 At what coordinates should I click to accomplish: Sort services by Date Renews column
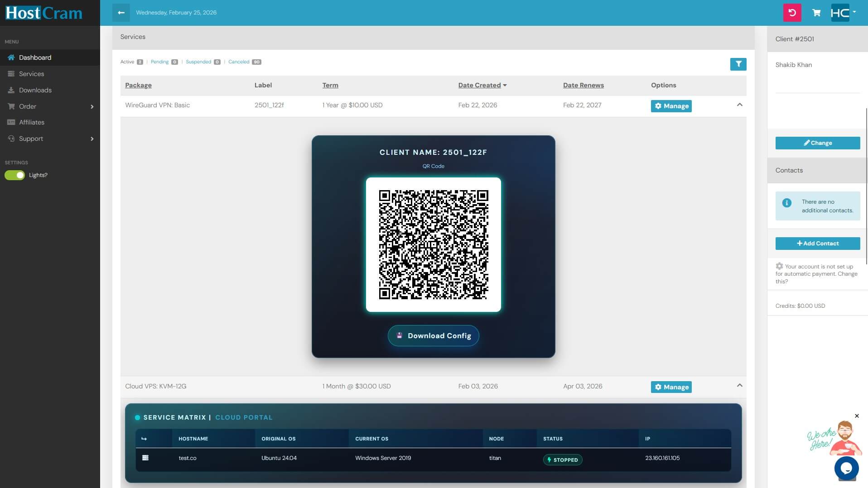583,85
